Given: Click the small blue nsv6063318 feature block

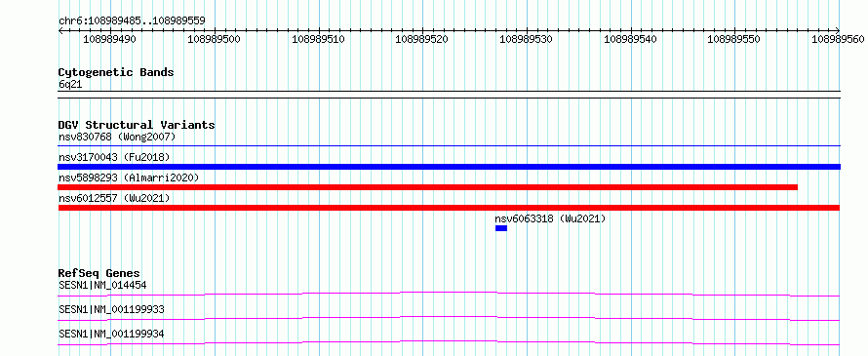Looking at the screenshot, I should (x=501, y=228).
